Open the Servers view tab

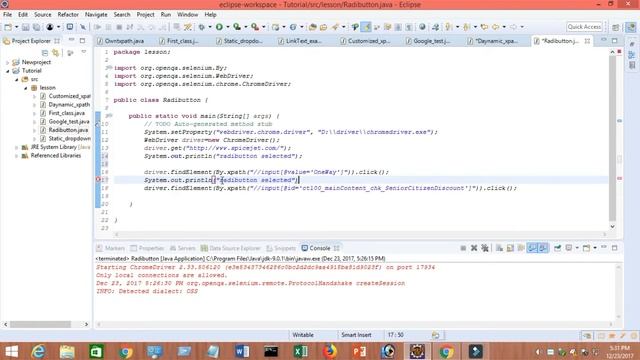[182, 248]
